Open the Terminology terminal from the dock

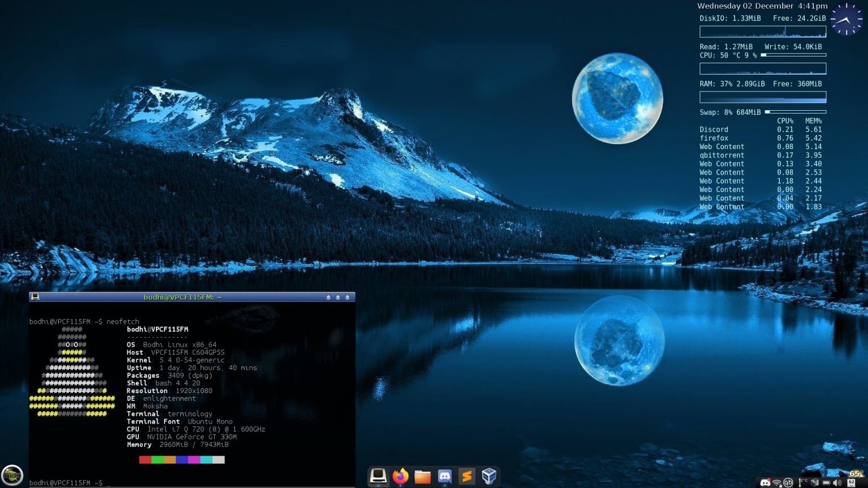click(379, 476)
